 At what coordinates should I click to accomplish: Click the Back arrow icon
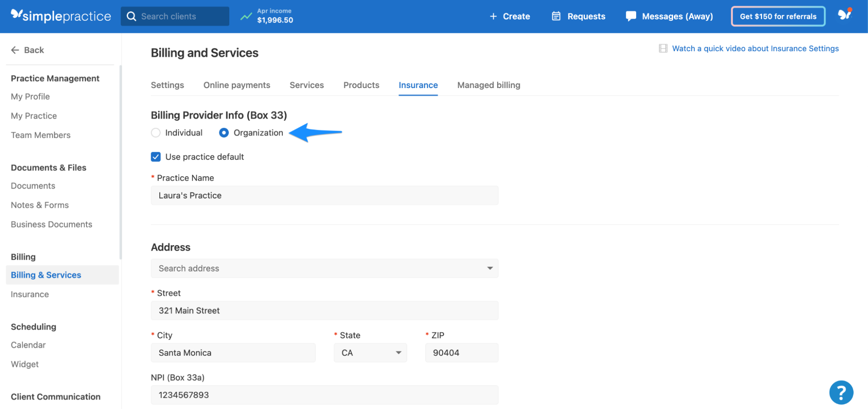[15, 50]
